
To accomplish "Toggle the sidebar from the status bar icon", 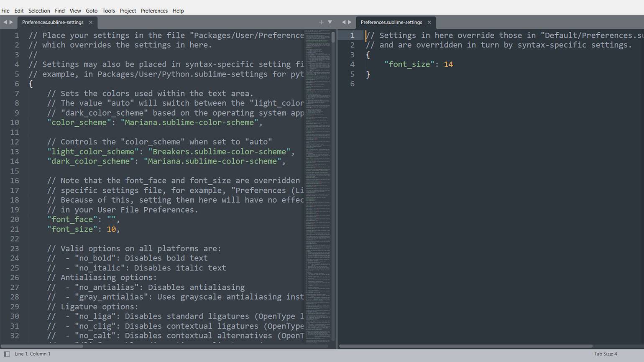I will click(x=7, y=354).
